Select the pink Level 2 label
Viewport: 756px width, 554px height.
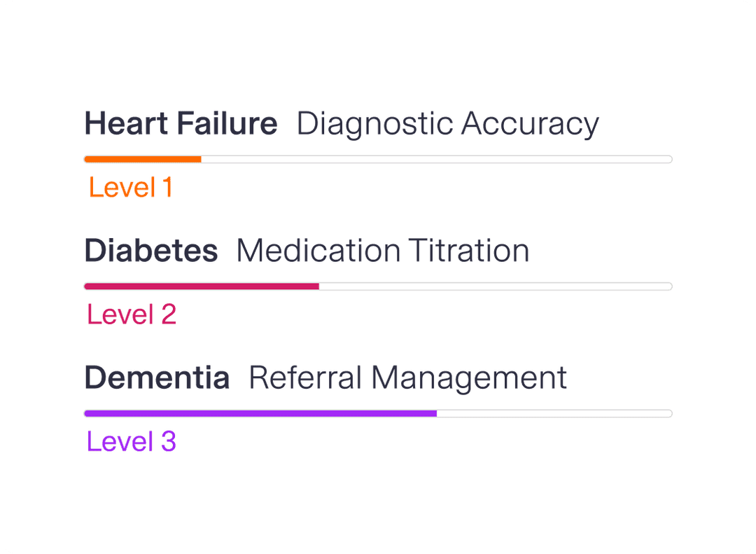(x=132, y=314)
